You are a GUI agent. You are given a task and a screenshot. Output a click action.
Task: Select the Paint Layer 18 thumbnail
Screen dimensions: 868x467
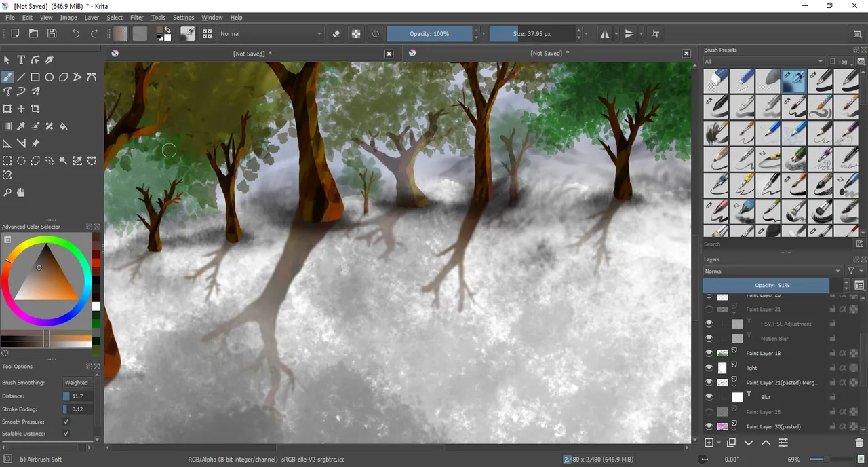point(722,353)
